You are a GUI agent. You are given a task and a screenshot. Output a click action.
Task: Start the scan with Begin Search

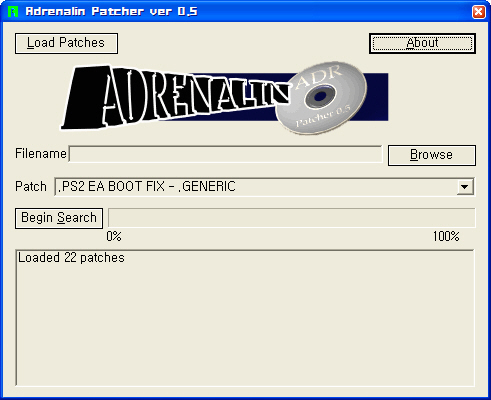59,218
